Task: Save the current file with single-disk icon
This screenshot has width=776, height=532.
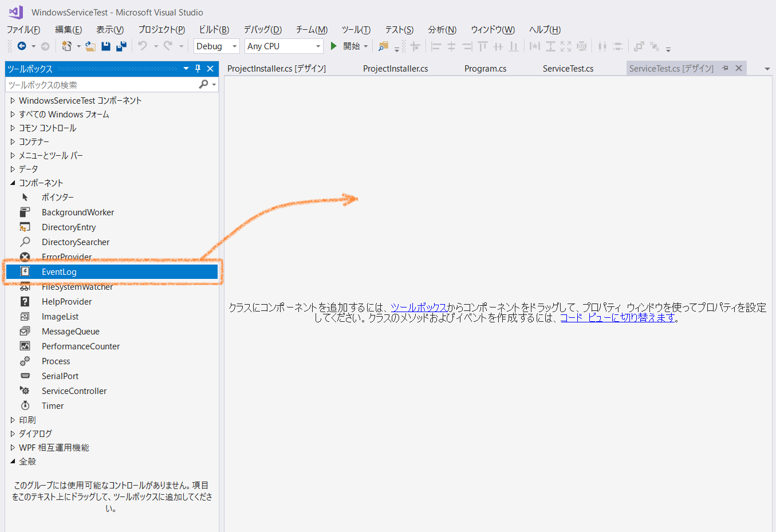Action: [106, 46]
